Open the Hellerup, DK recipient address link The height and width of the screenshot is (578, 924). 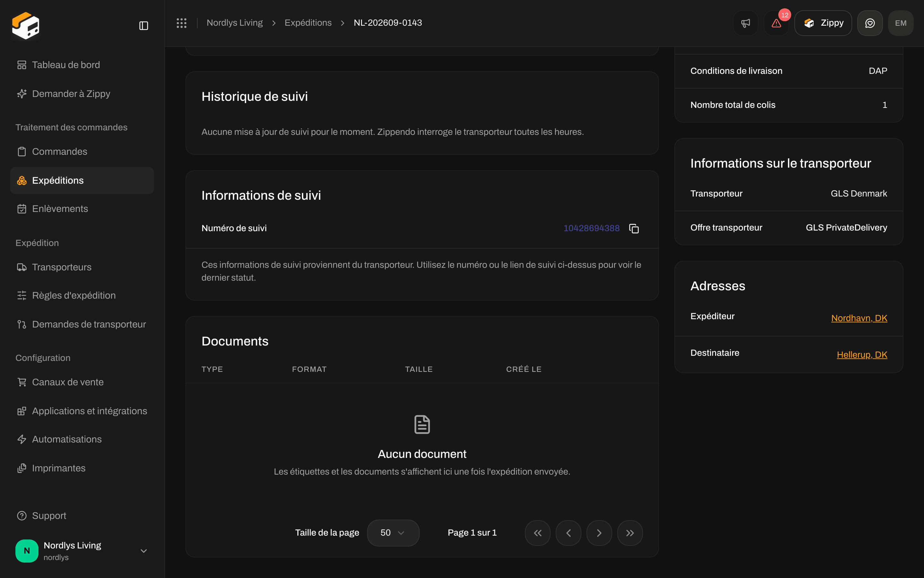pyautogui.click(x=862, y=355)
